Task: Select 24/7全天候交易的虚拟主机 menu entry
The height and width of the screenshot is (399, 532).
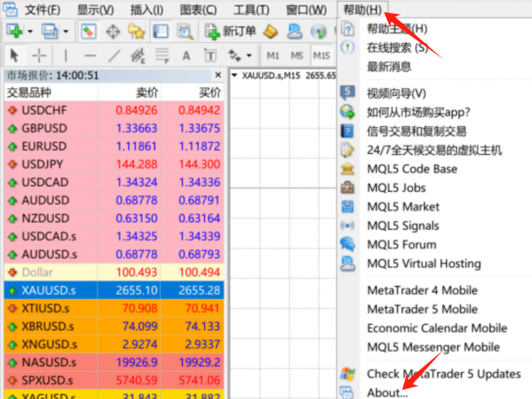Action: 434,150
